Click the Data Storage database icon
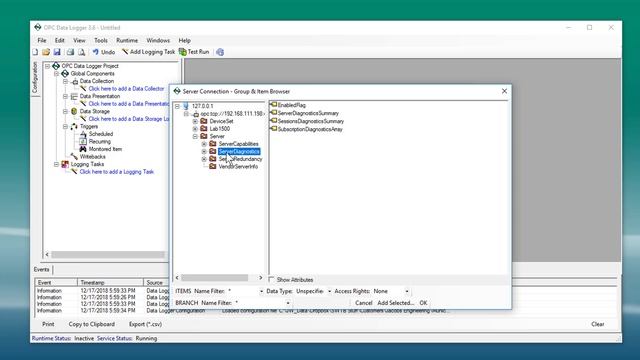Viewport: 640px width, 360px height. pos(74,111)
